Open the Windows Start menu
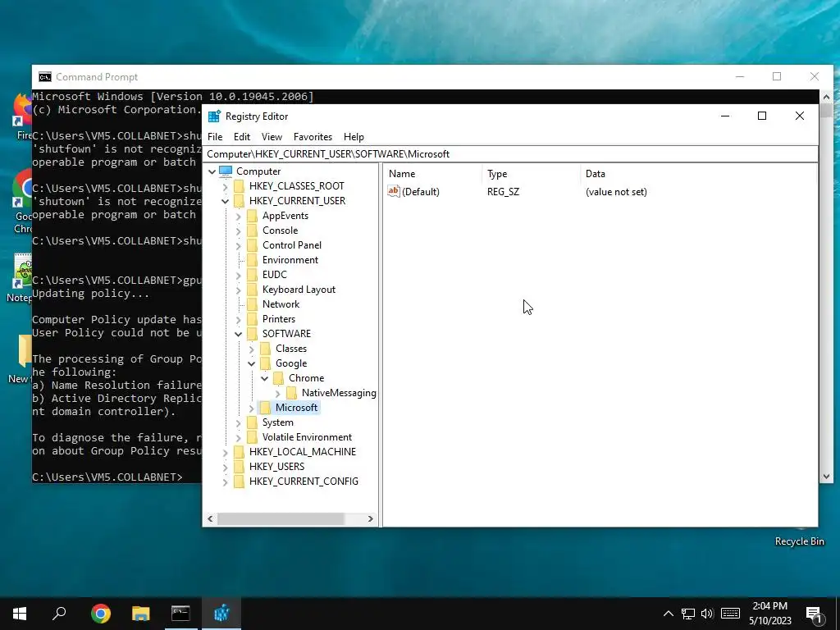The width and height of the screenshot is (840, 630). pos(20,614)
